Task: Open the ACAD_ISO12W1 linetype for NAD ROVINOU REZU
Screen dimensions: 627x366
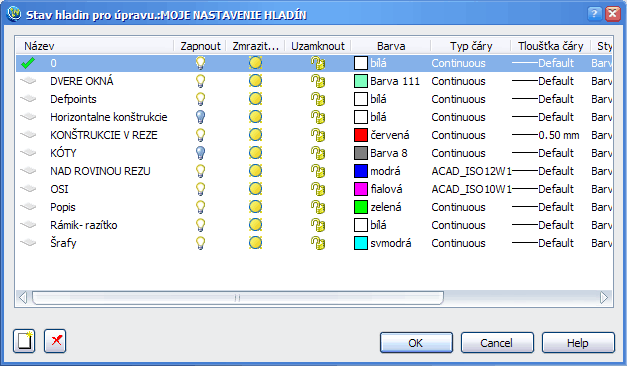Action: 471,171
